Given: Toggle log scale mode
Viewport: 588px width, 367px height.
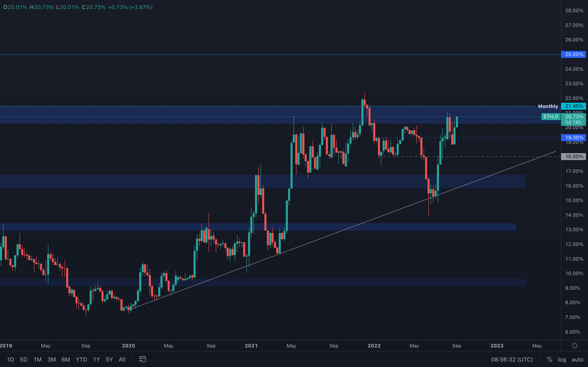Looking at the screenshot, I should [x=562, y=359].
